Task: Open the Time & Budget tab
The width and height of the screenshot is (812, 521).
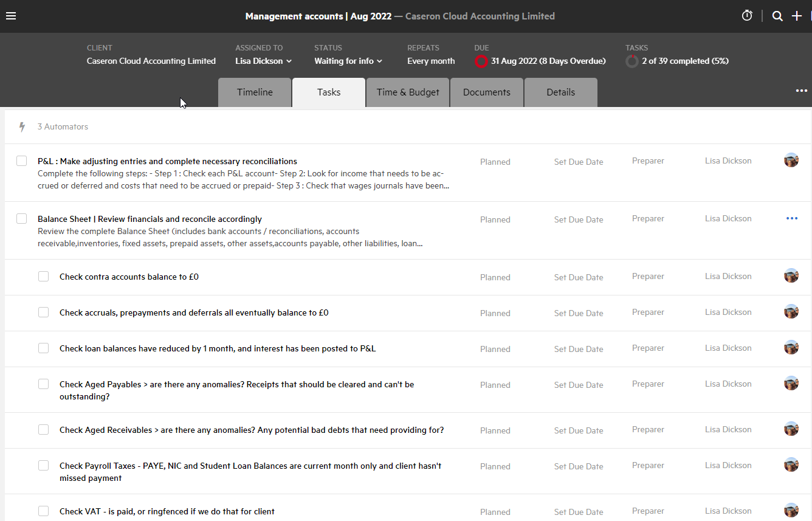Action: [408, 92]
